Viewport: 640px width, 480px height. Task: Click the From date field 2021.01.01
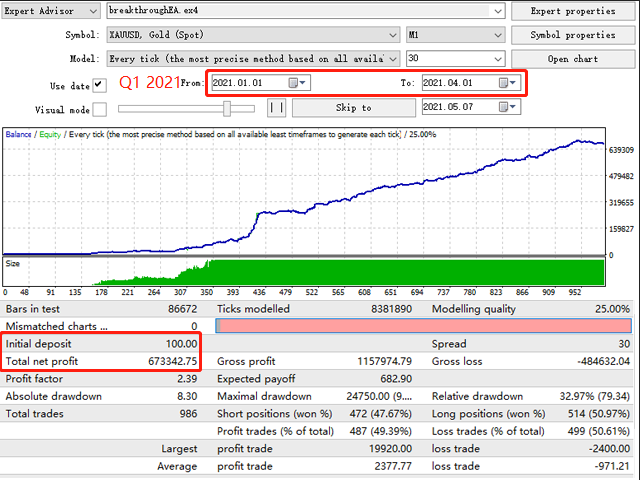pos(261,83)
